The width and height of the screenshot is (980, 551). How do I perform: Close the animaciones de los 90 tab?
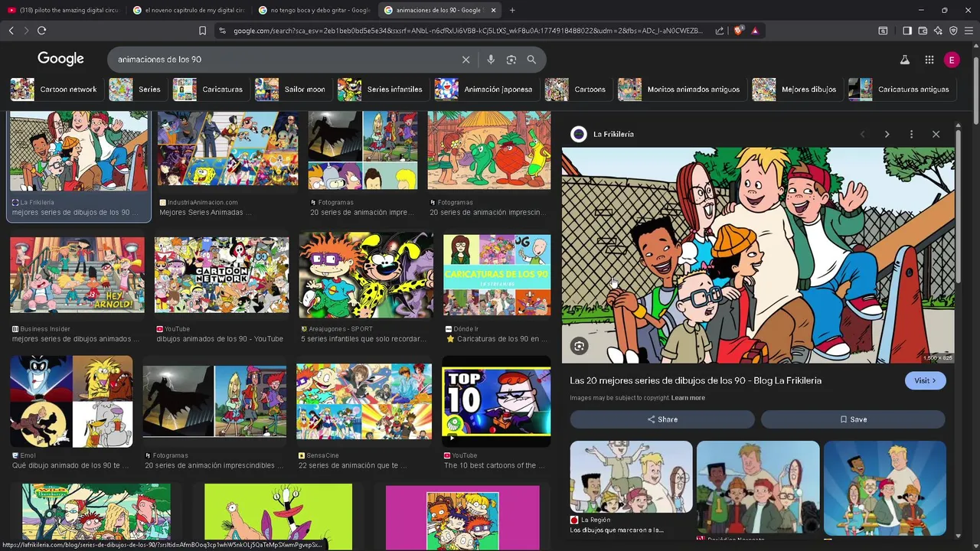point(493,10)
